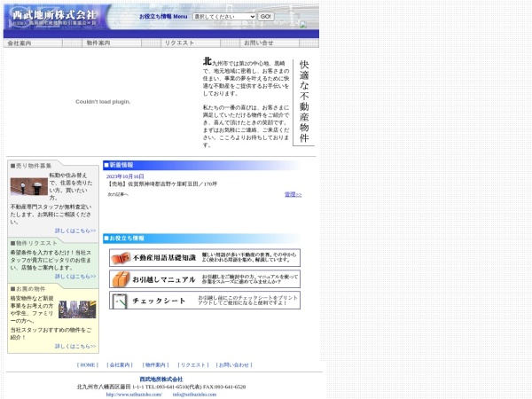Screen dimensions: 532x399
Task: Select 物件案内 in the top navigation
Action: (x=98, y=43)
